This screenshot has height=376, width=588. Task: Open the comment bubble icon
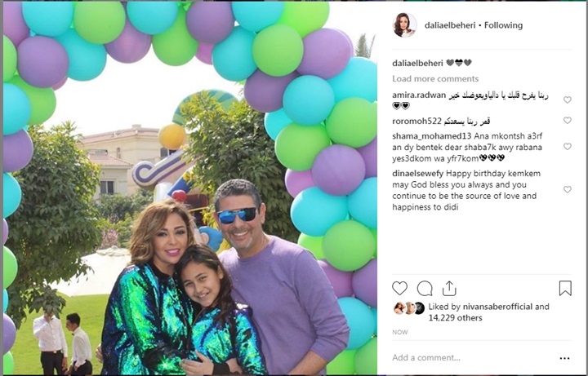[425, 289]
